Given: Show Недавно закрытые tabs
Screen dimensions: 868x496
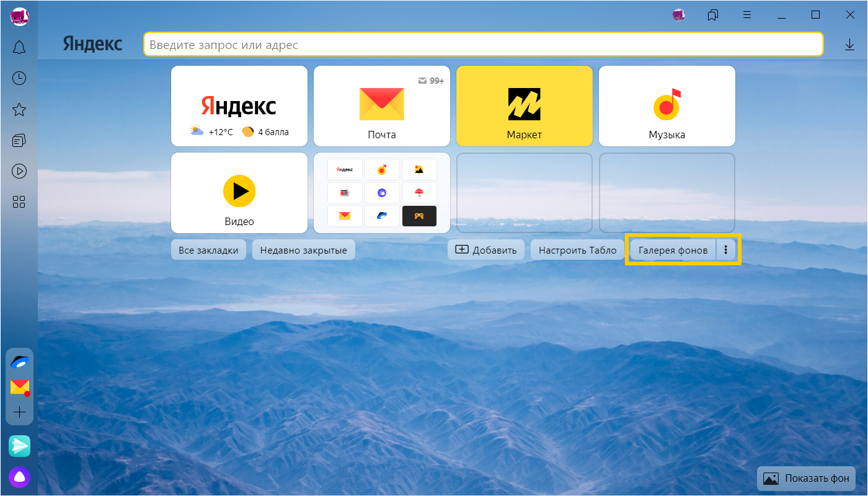Looking at the screenshot, I should [304, 250].
